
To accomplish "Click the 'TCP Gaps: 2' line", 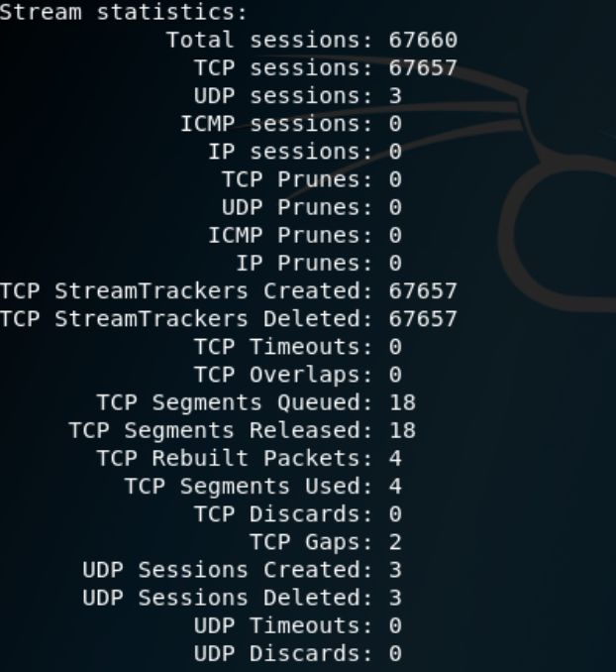I will pyautogui.click(x=326, y=542).
